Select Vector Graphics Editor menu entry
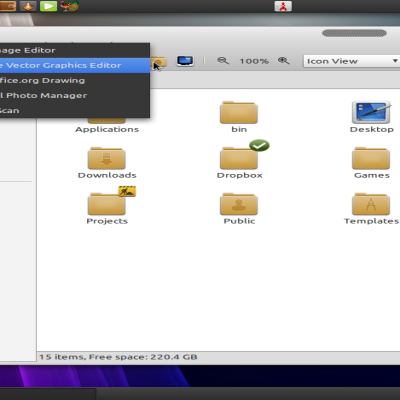Screen dimensions: 400x400 75,65
